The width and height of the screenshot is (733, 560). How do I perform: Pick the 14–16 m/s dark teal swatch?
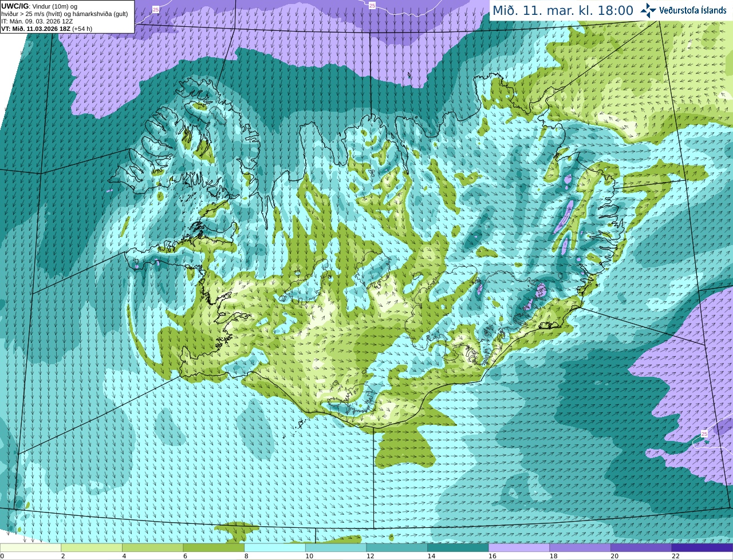458,548
